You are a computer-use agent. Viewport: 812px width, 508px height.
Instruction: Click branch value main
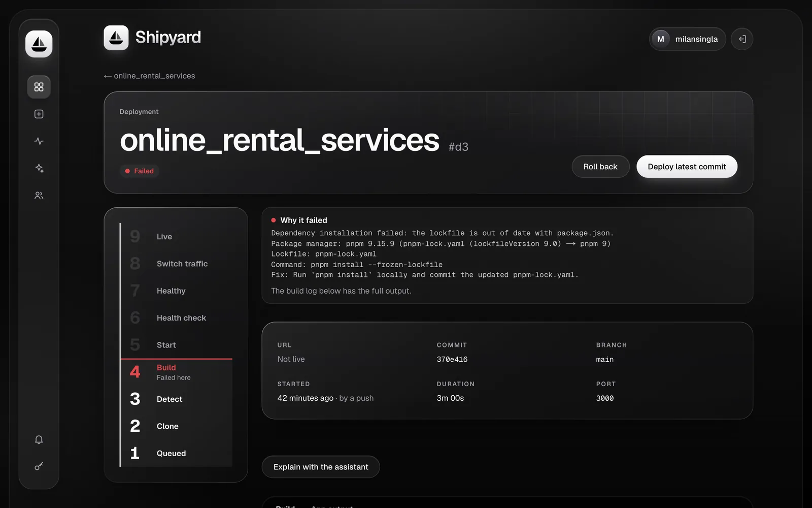point(605,359)
